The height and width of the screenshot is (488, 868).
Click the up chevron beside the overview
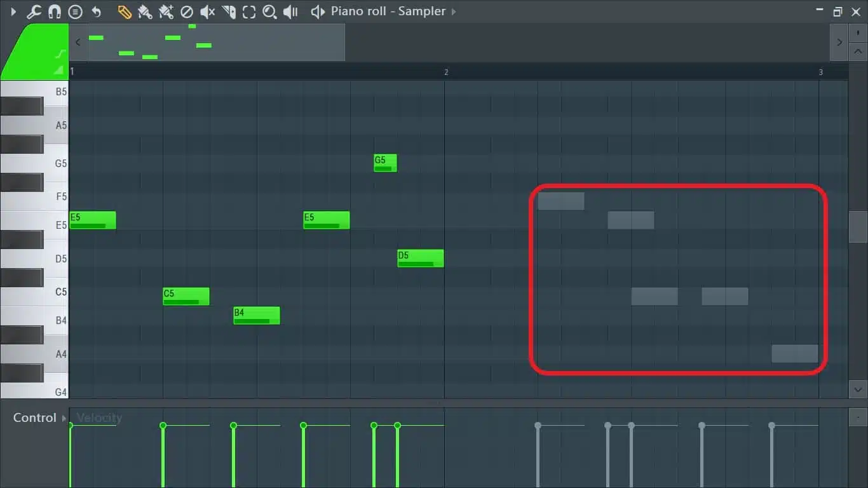tap(858, 52)
